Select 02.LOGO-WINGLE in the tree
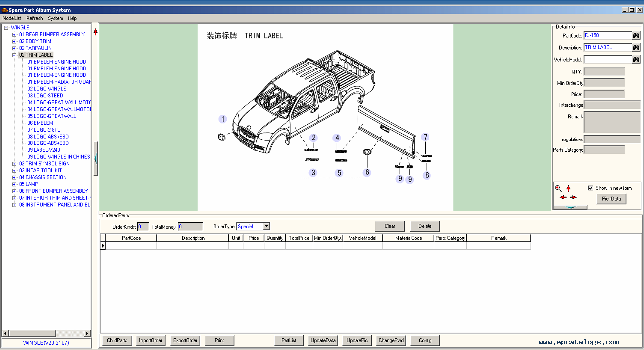This screenshot has width=644, height=350. (x=47, y=89)
